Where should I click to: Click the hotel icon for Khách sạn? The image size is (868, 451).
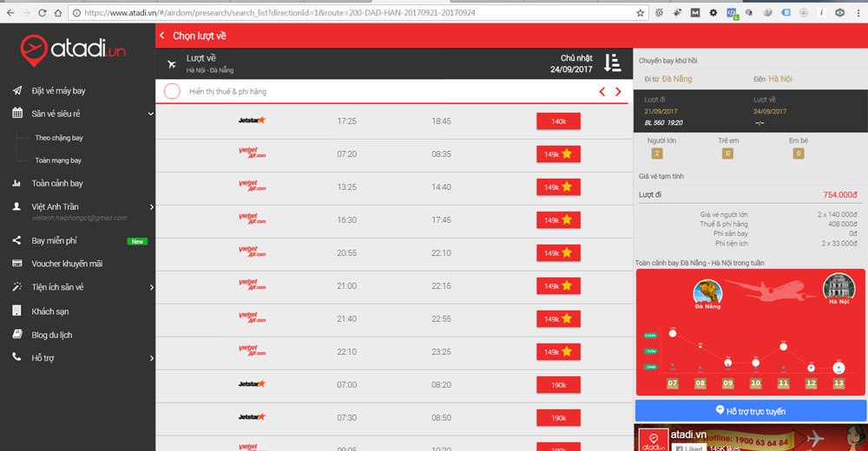pos(16,311)
